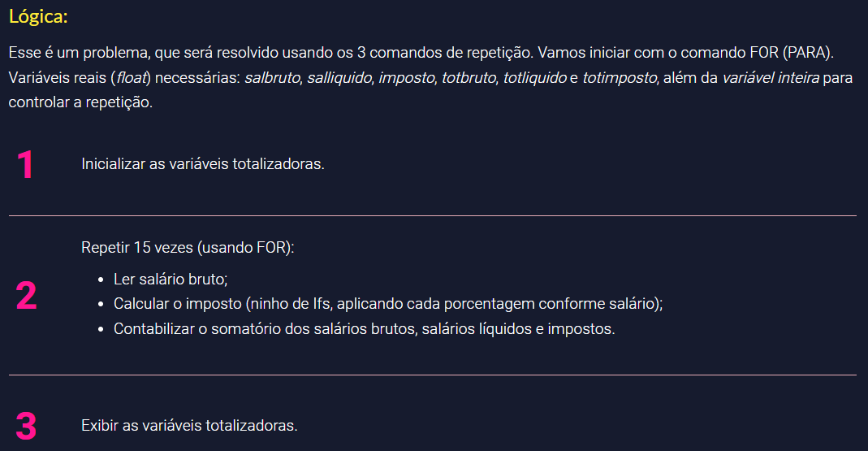Click the "Ler salário bruto" bullet item
This screenshot has height=451, width=868.
(171, 279)
